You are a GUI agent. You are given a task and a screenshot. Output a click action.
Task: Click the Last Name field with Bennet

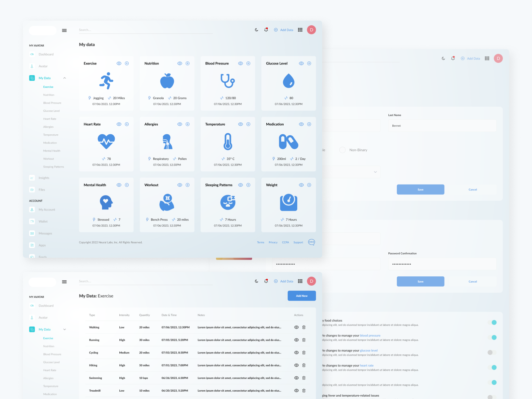pos(442,126)
